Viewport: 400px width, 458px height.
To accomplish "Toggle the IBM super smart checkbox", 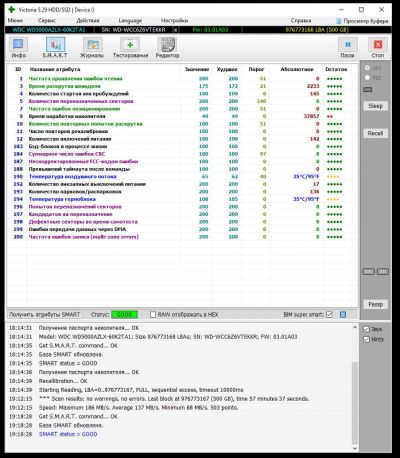I will (x=329, y=314).
